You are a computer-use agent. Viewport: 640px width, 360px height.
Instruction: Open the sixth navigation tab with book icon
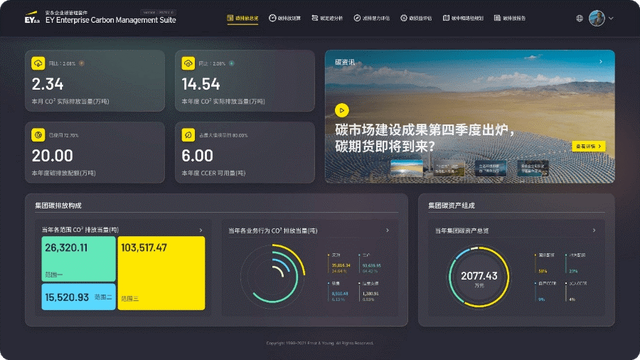(463, 18)
